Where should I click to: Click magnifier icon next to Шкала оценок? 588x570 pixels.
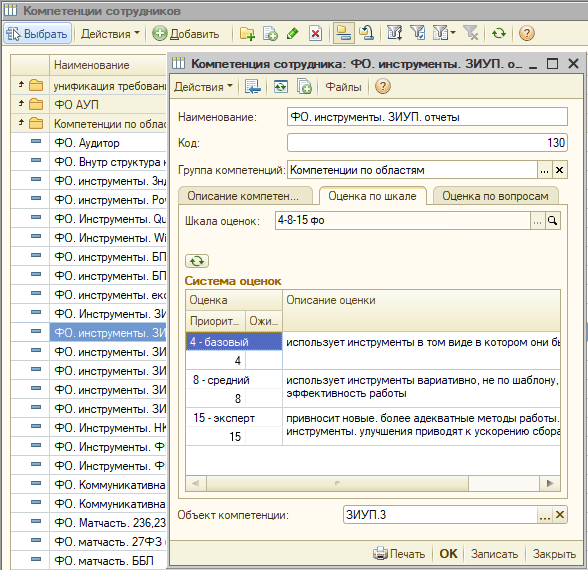[x=552, y=221]
